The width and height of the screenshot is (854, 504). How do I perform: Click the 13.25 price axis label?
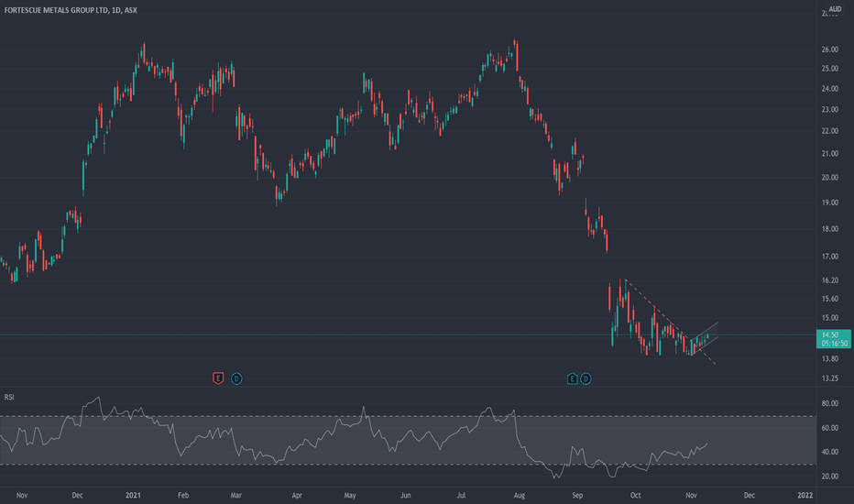[830, 378]
